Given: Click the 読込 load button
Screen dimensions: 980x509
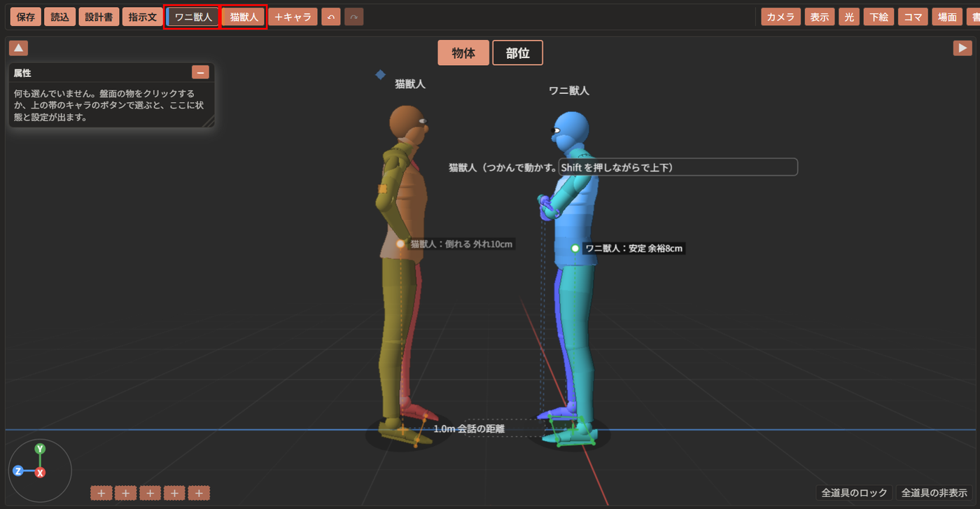Looking at the screenshot, I should 59,17.
